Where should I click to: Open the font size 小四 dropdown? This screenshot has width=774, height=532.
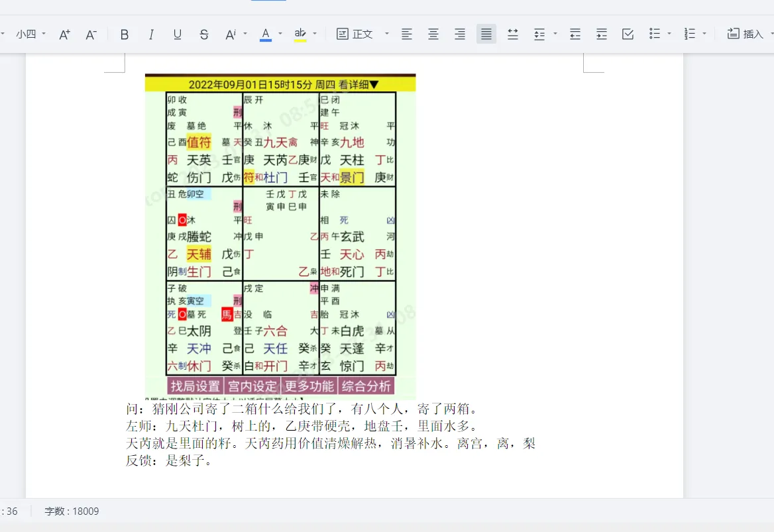click(30, 34)
